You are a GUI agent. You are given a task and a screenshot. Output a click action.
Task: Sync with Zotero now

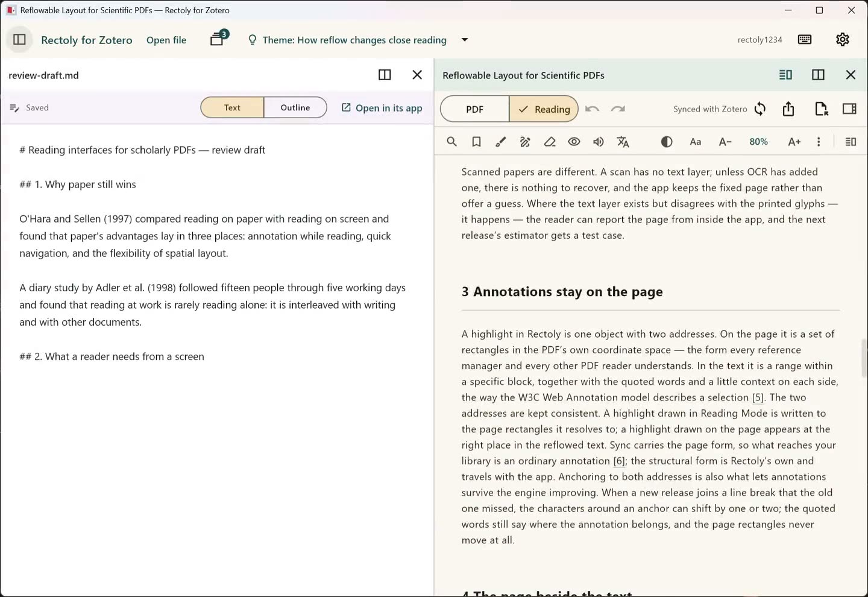(760, 109)
